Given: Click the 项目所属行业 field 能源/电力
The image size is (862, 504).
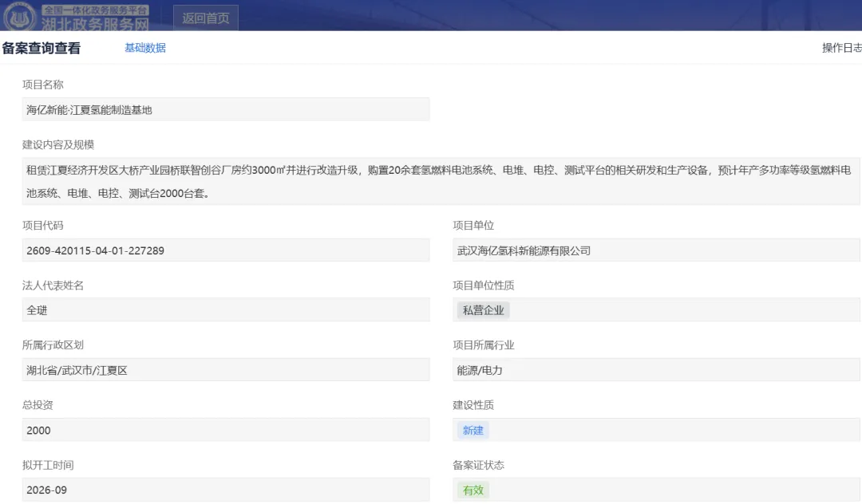Looking at the screenshot, I should coord(656,370).
